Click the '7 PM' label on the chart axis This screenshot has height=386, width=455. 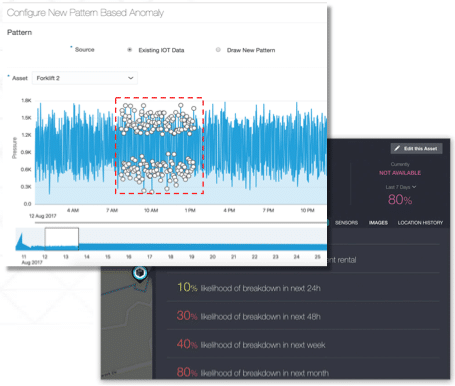[268, 210]
